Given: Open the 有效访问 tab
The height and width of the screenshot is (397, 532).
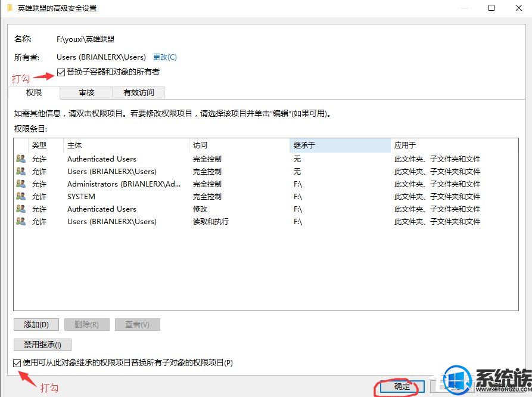Looking at the screenshot, I should click(x=138, y=93).
